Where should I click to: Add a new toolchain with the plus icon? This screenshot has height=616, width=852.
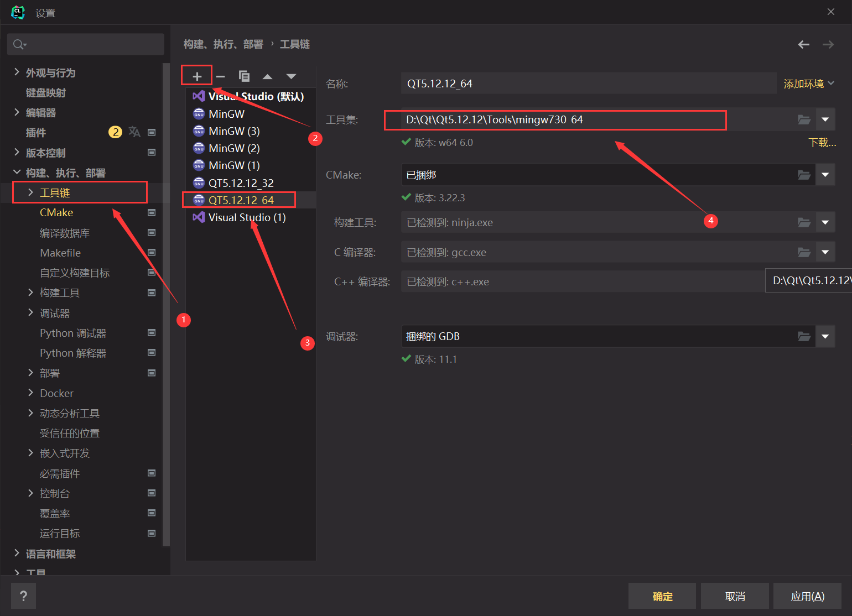196,76
